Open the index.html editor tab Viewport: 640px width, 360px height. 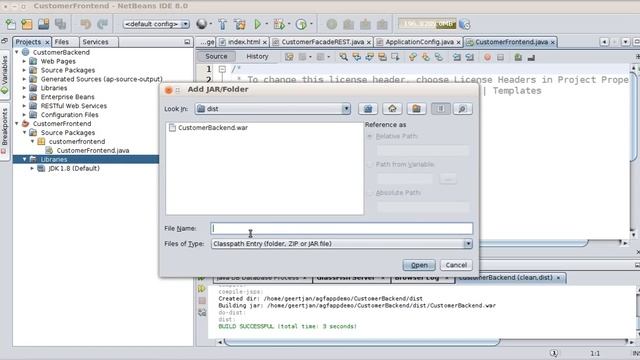[x=244, y=42]
